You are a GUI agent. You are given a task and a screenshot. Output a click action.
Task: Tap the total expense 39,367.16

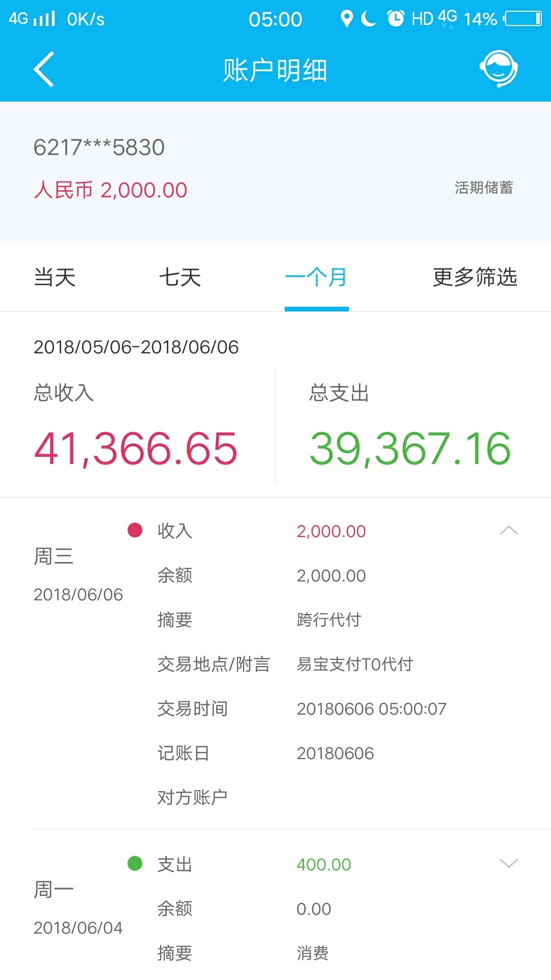pos(410,449)
